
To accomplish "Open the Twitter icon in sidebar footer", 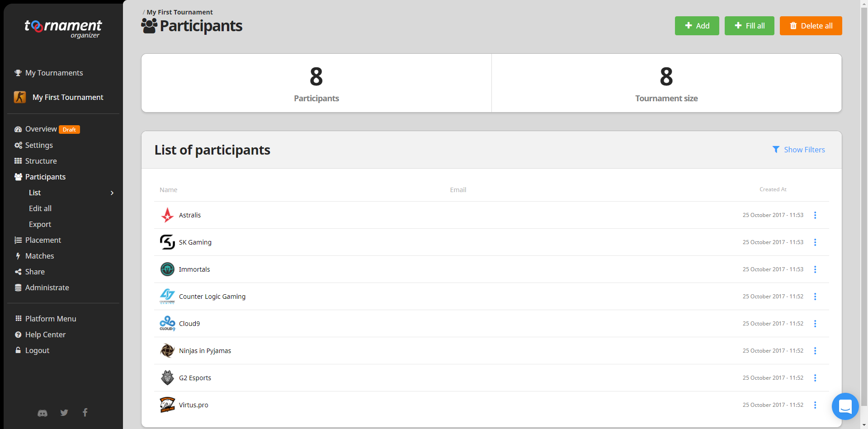I will [64, 413].
